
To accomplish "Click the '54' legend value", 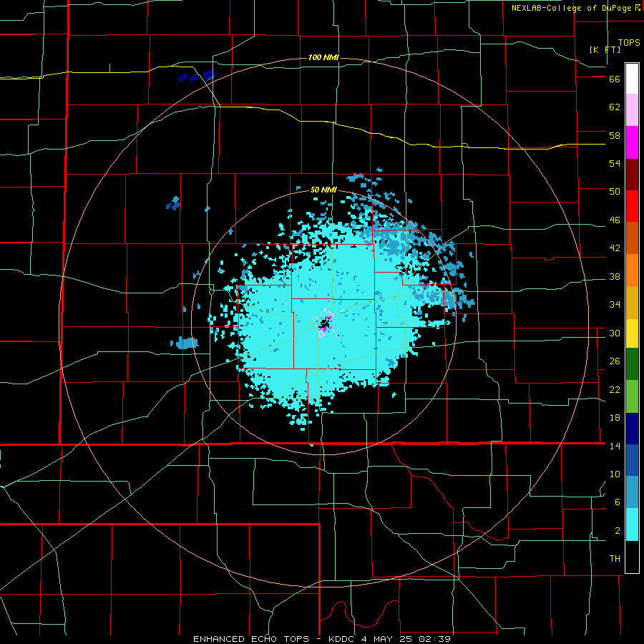I will [x=615, y=163].
